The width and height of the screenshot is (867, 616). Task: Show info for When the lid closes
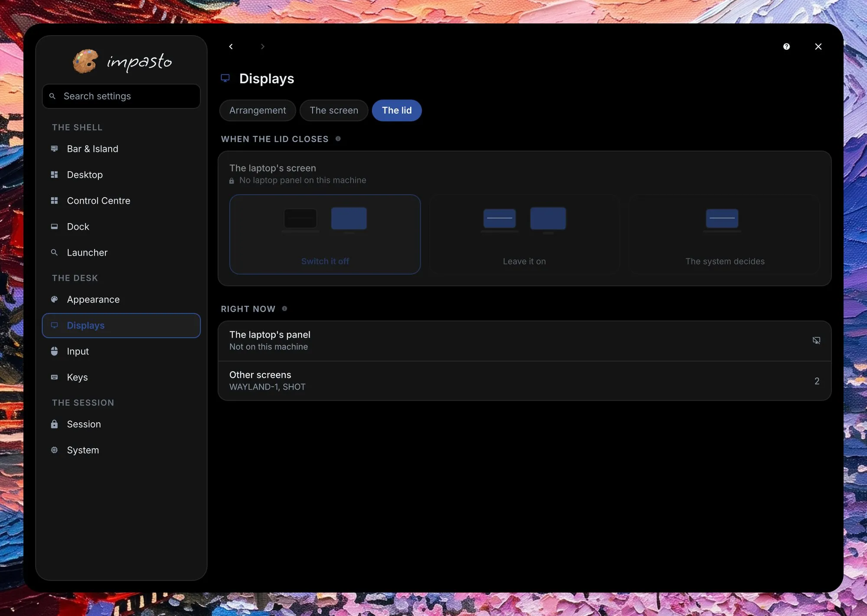point(338,139)
